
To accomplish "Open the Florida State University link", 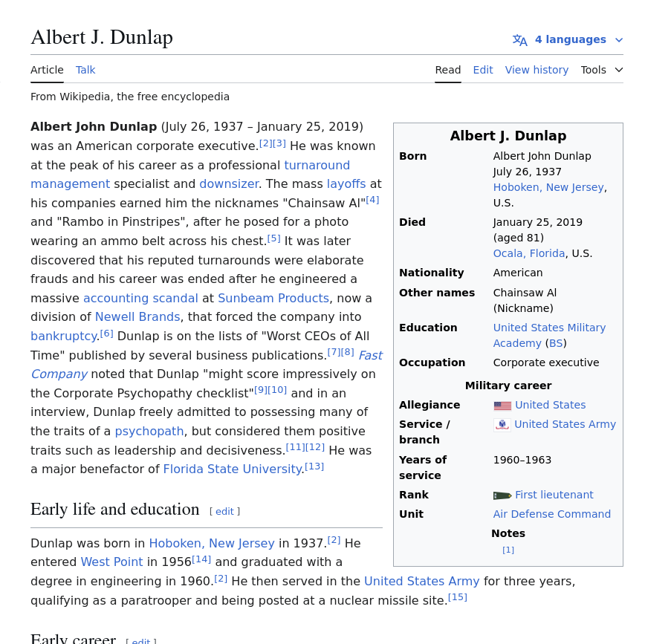I will click(x=233, y=469).
